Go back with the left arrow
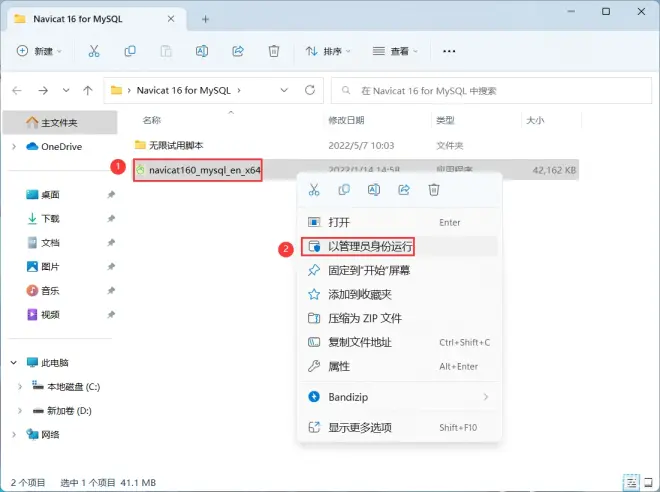This screenshot has width=660, height=492. pyautogui.click(x=17, y=90)
